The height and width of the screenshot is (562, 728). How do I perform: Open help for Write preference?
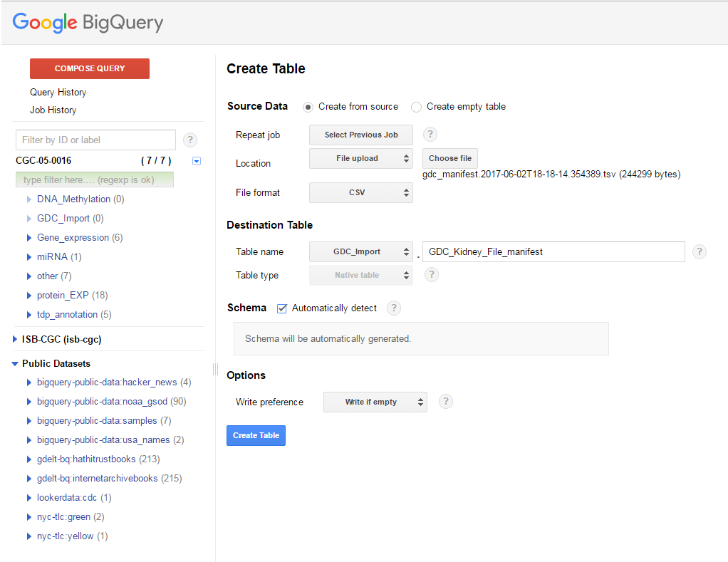click(446, 402)
